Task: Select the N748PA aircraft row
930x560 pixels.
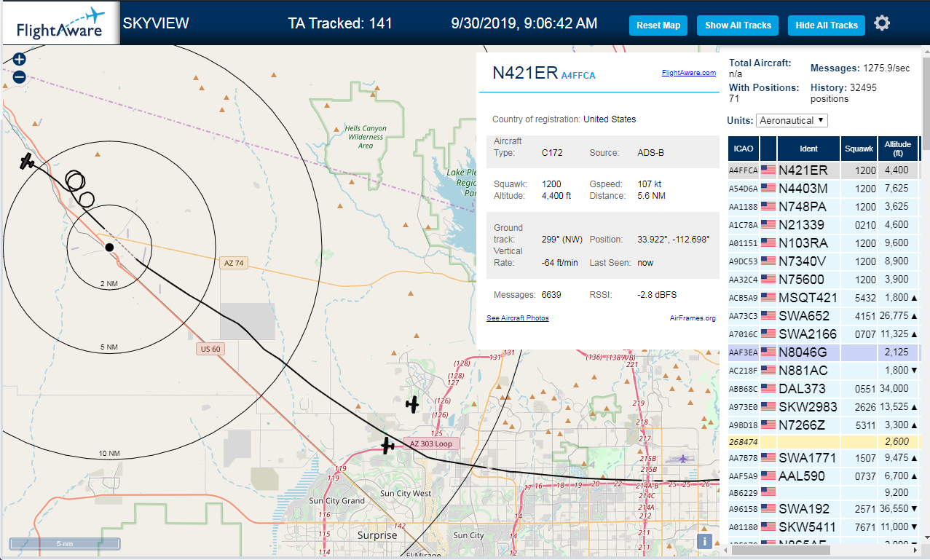Action: click(x=823, y=207)
